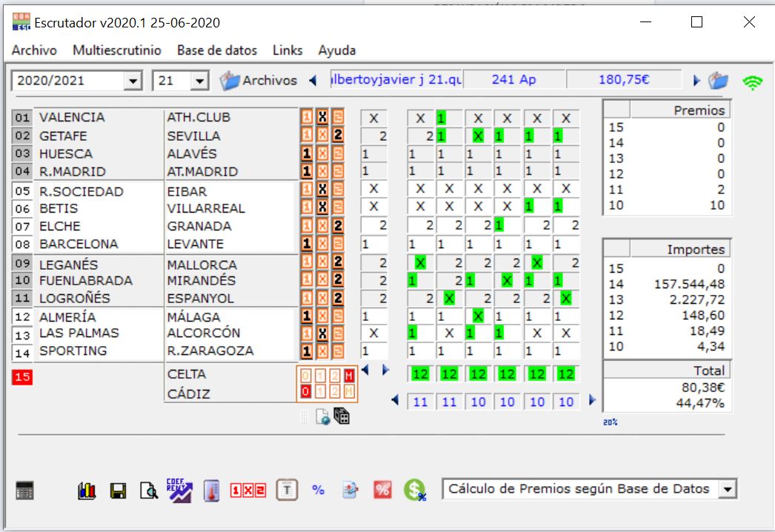
Task: Click the dotted grid handle icon
Action: pos(305,417)
